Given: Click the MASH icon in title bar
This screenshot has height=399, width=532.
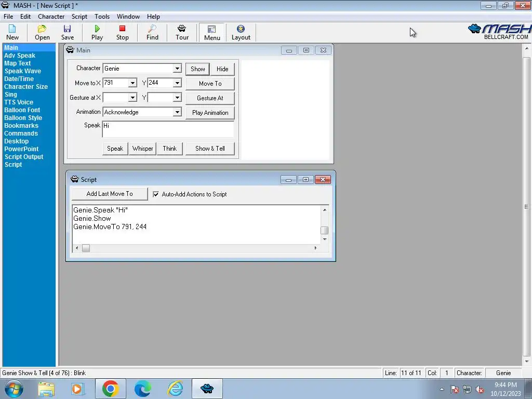Looking at the screenshot, I should tap(5, 5).
